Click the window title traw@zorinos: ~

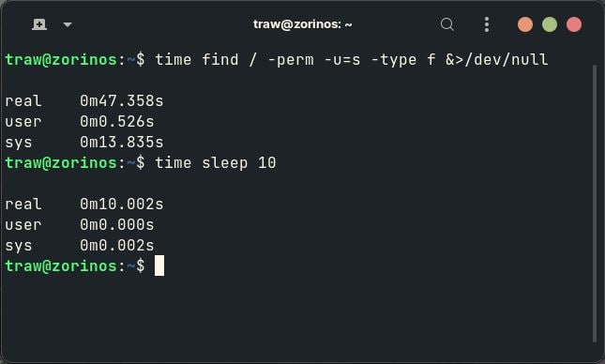[x=302, y=24]
